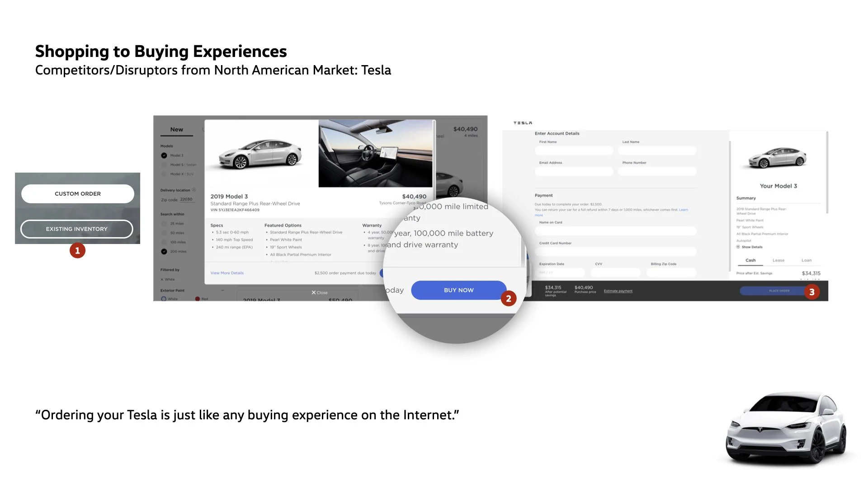Click the Model 3 exterior car image

click(260, 154)
